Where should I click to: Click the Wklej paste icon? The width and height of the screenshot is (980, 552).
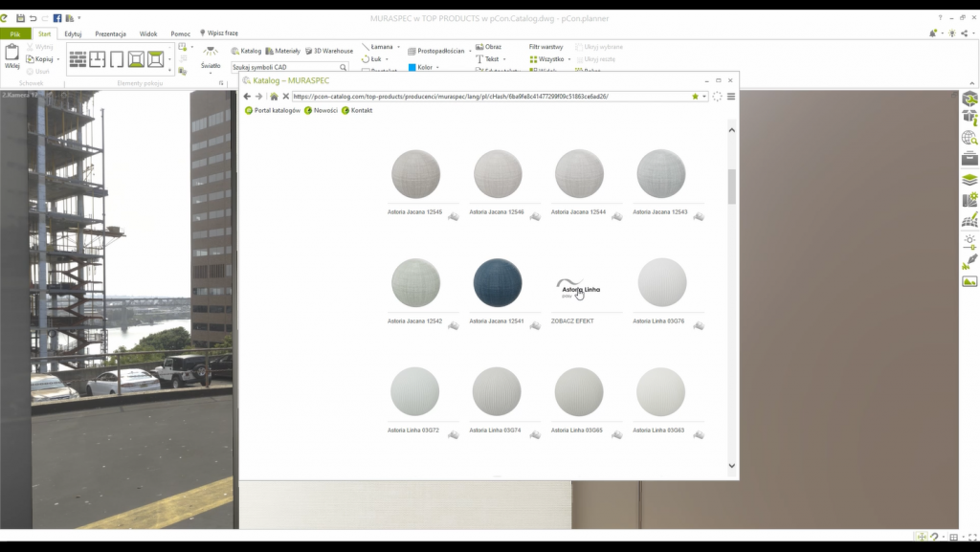(11, 56)
